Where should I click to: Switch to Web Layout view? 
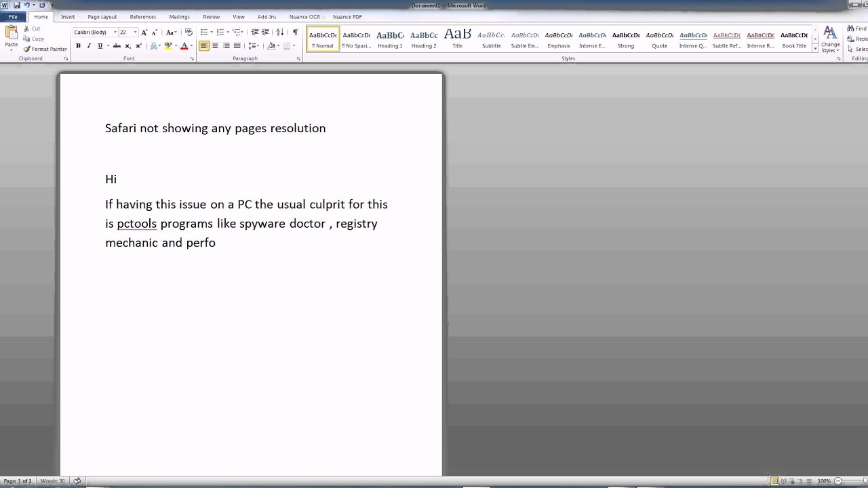(791, 481)
